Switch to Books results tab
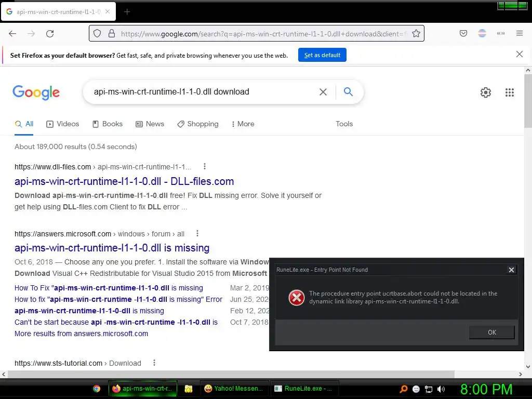Image resolution: width=532 pixels, height=399 pixels. click(x=108, y=124)
